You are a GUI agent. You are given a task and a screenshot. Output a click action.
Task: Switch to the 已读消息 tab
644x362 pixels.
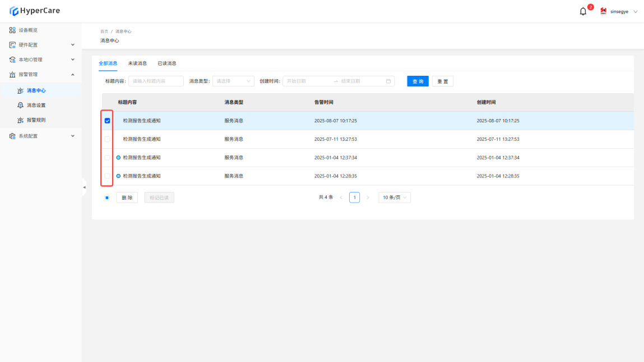[167, 63]
